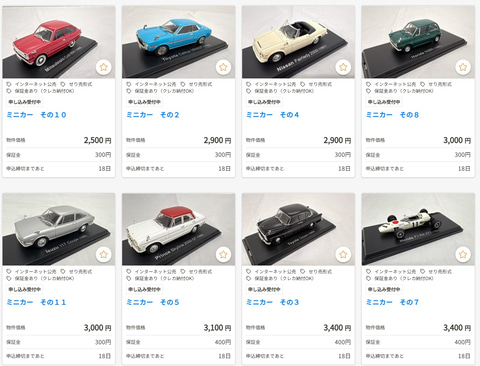Star the blue Toyota Celica ミニカー その2
The width and height of the screenshot is (480, 366).
point(223,67)
